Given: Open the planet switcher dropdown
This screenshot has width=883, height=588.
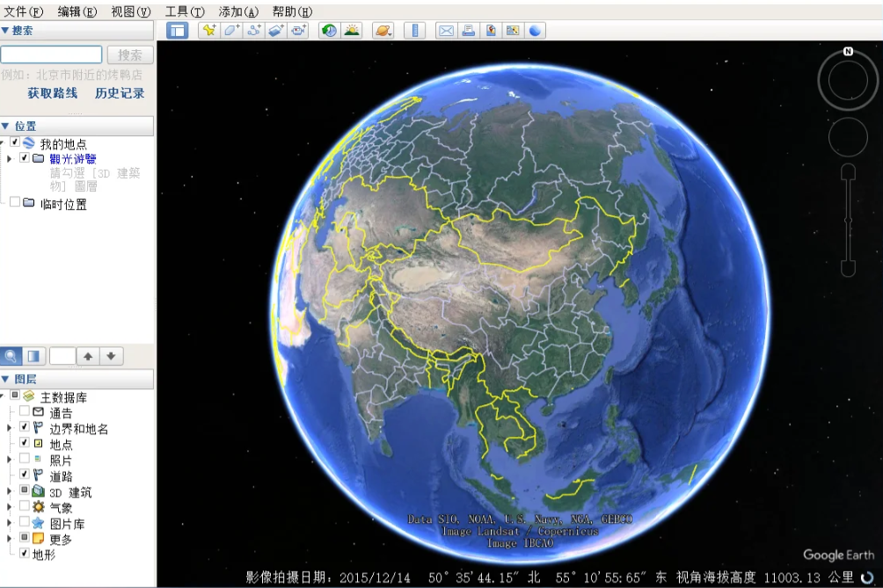Looking at the screenshot, I should pyautogui.click(x=383, y=31).
